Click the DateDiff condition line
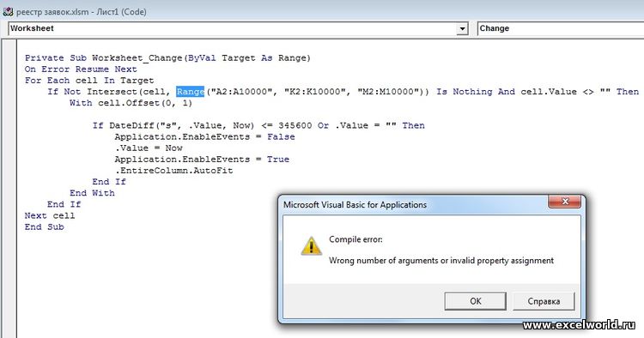 (258, 125)
